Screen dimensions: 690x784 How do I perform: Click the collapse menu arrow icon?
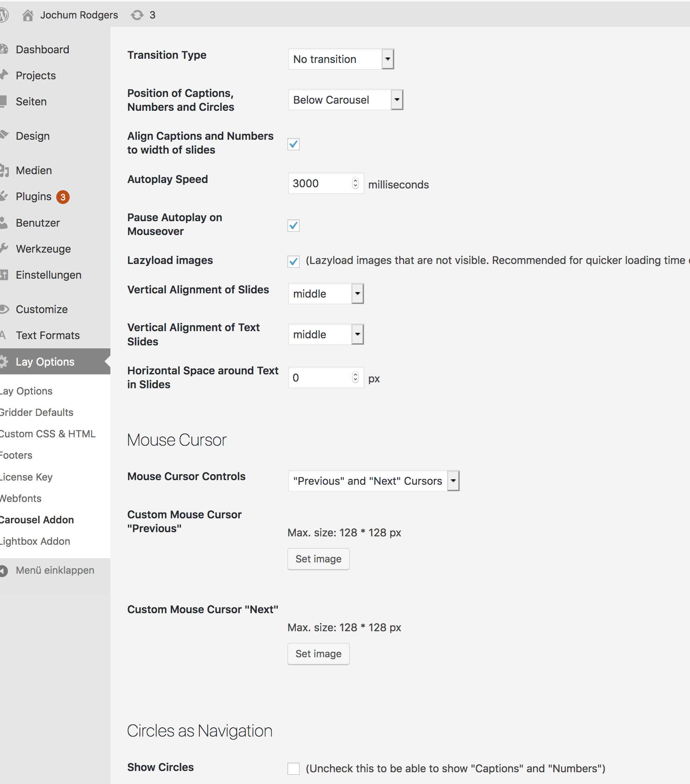click(4, 571)
